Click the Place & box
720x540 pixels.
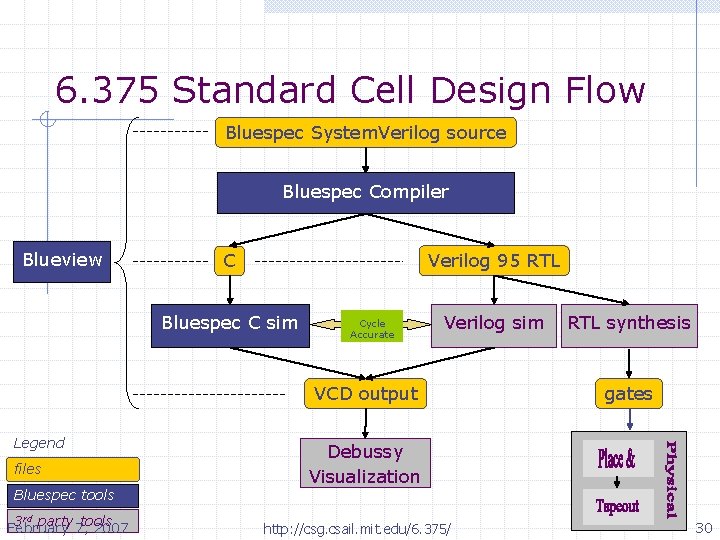(618, 458)
